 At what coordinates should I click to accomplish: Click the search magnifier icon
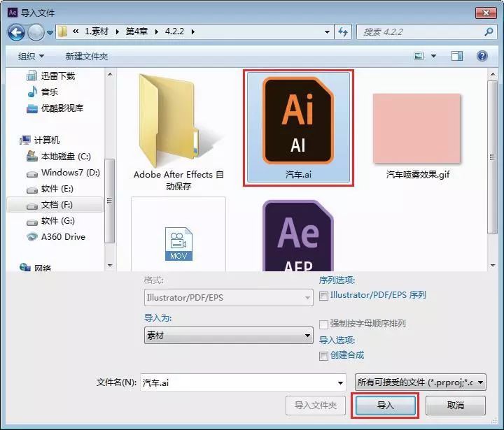(489, 31)
